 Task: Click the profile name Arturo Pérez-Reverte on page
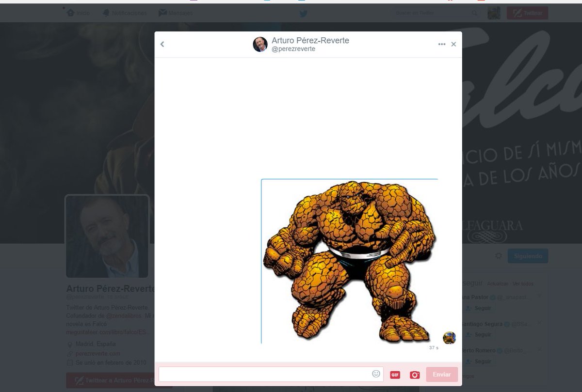(x=110, y=289)
